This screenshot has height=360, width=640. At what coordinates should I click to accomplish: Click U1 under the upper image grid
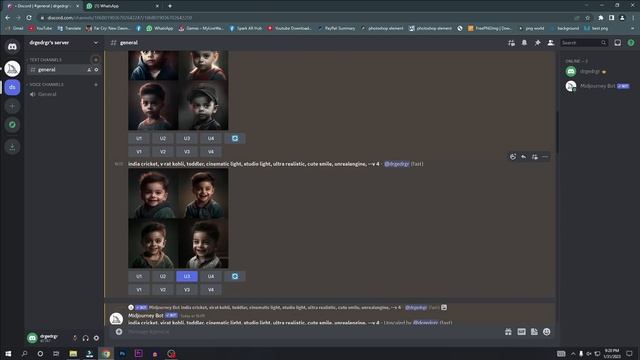pos(139,138)
